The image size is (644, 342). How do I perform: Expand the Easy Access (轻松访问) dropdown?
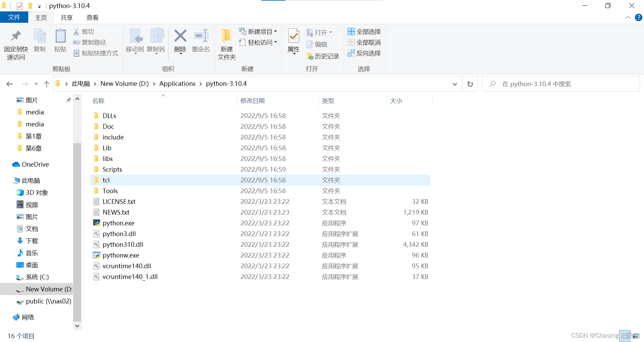(275, 42)
